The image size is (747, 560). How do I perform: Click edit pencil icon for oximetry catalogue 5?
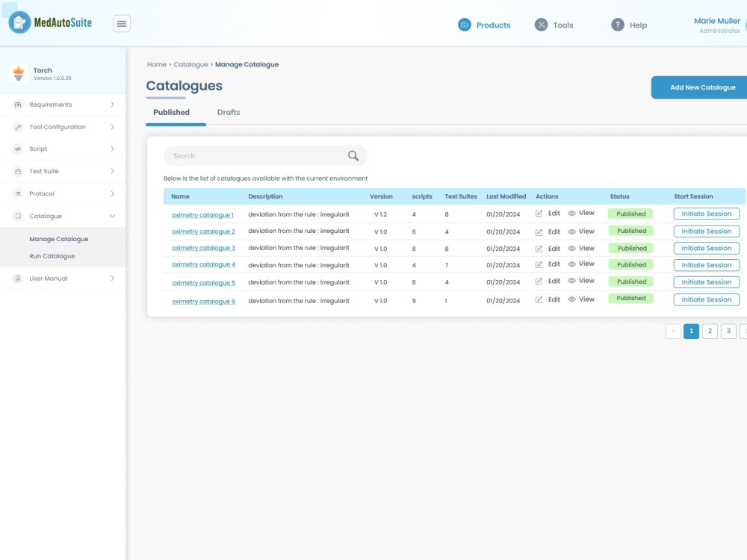click(539, 281)
